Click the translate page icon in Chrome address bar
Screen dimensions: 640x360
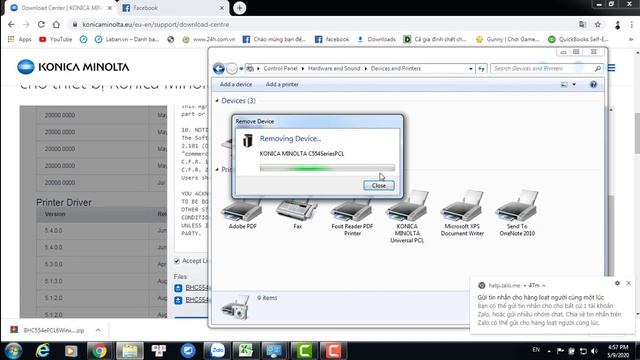[582, 24]
